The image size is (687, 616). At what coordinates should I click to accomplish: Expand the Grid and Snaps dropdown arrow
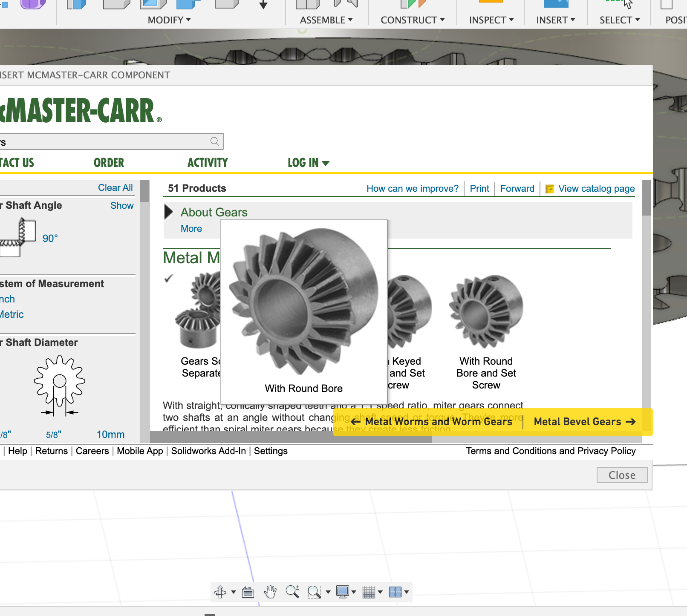click(x=380, y=592)
